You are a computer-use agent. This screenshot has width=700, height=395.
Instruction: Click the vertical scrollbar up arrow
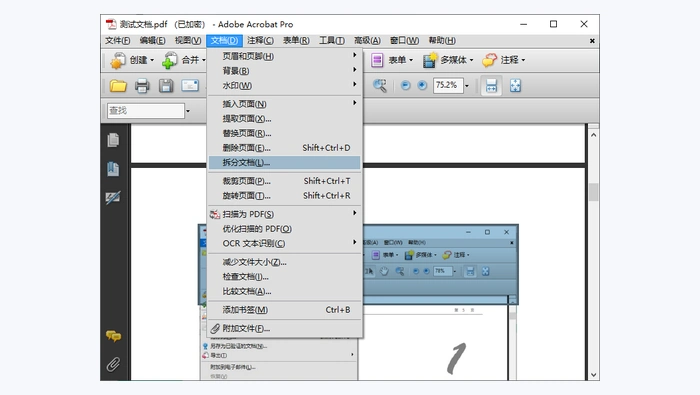(593, 135)
